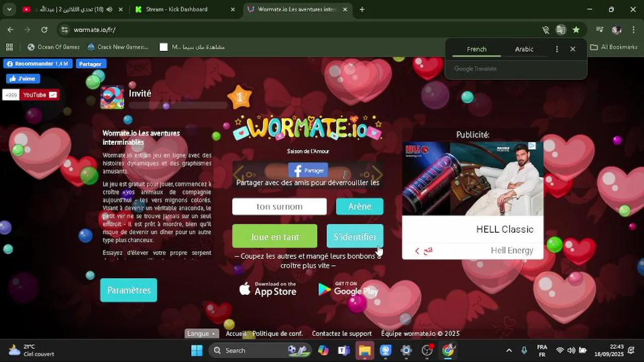Open Paramètres settings button
The image size is (644, 362).
pyautogui.click(x=129, y=290)
